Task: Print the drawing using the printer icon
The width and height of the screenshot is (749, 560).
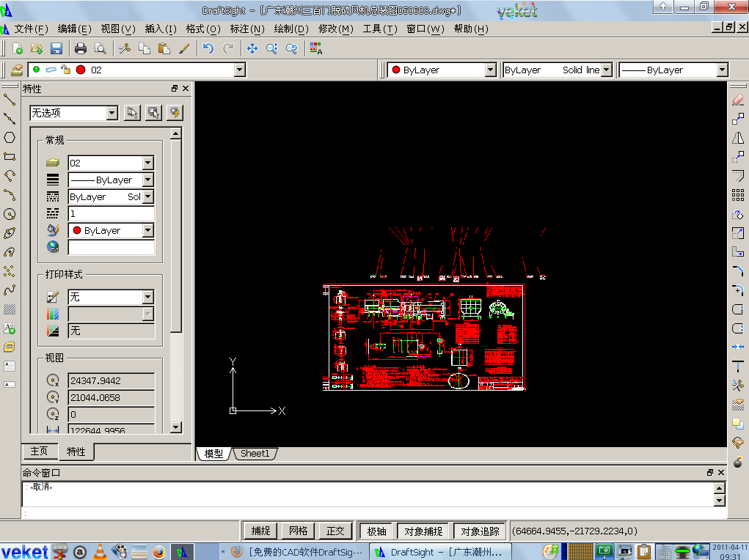Action: pos(81,48)
